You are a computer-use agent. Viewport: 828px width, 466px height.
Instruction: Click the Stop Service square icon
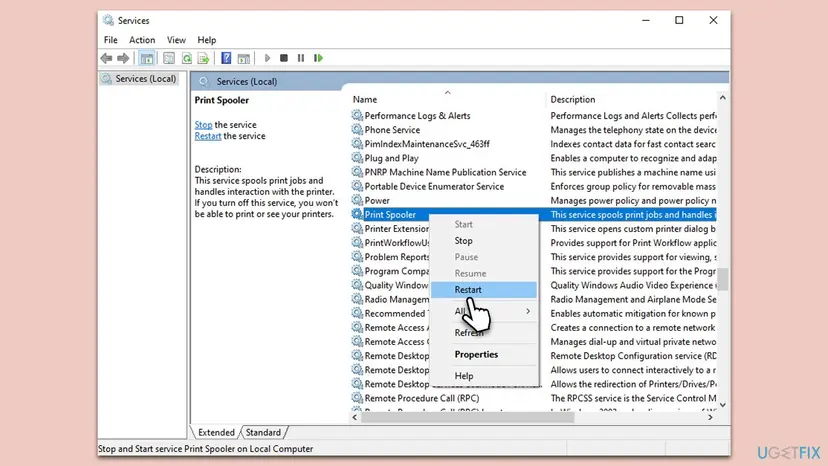284,58
